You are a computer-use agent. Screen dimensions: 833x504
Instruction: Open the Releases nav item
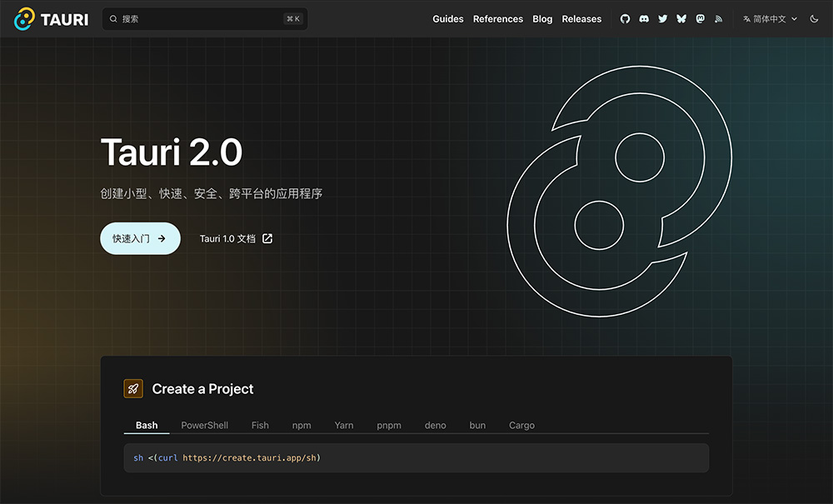pyautogui.click(x=581, y=18)
